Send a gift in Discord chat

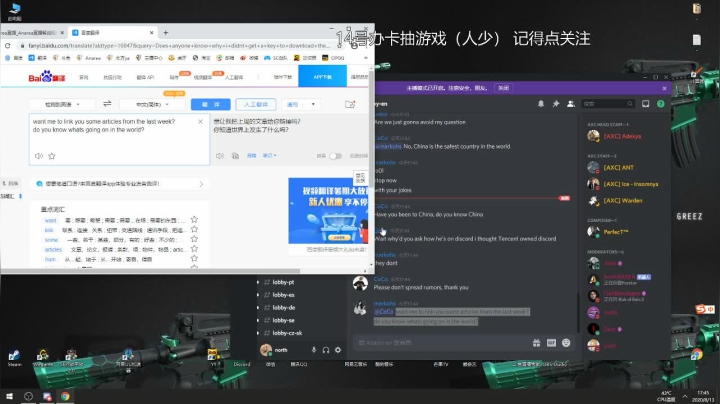[536, 342]
